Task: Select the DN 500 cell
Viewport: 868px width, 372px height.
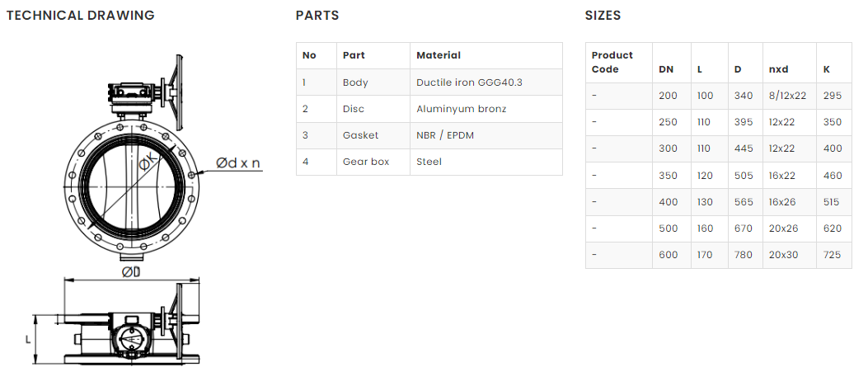Action: (x=668, y=228)
